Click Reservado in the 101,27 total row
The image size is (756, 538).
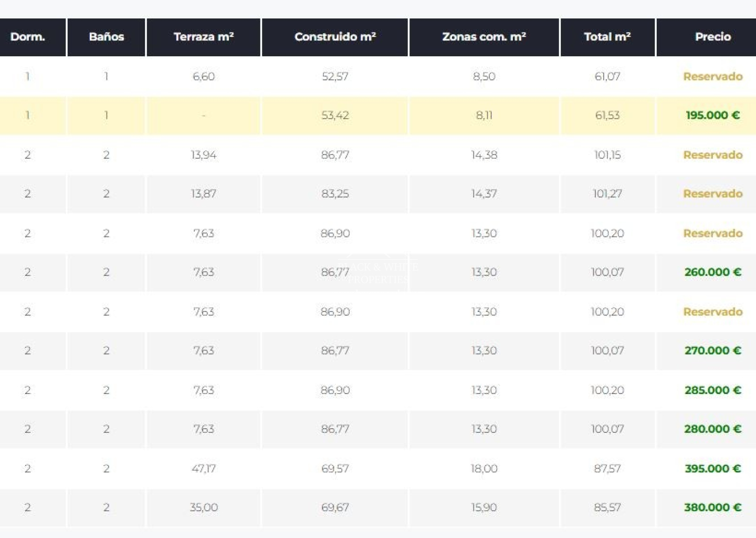[x=712, y=193]
